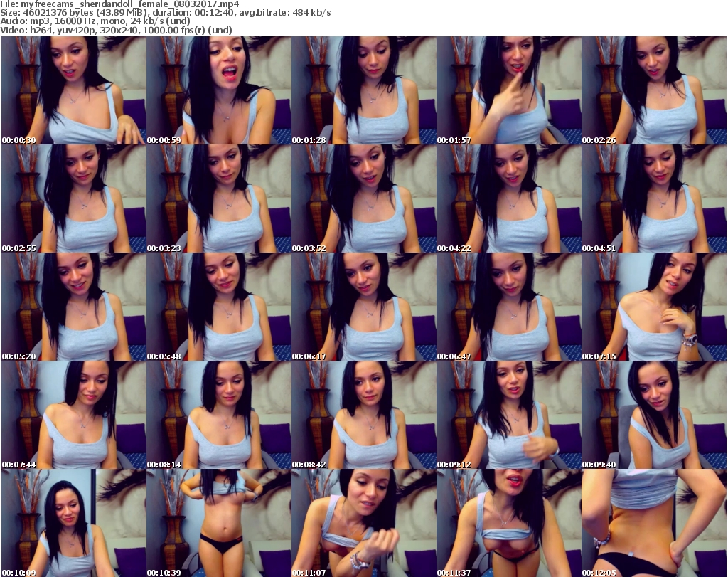Select the frame labeled 00:01:57

509,90
